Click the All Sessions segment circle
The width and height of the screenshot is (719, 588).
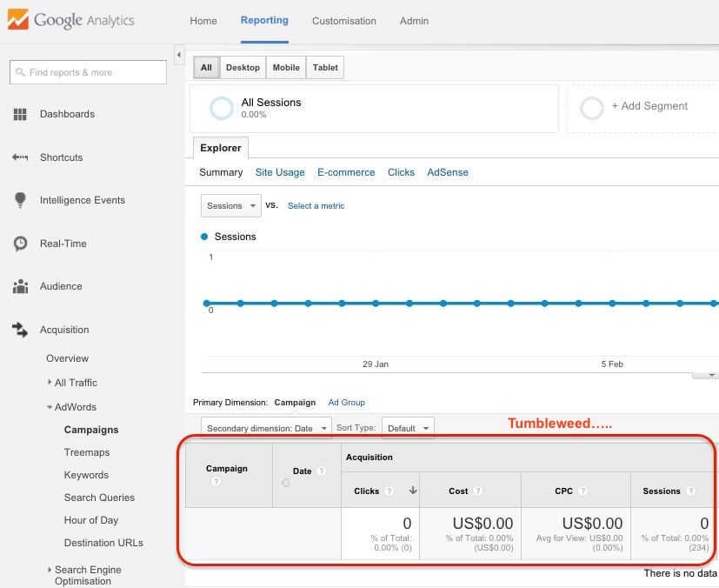click(x=222, y=108)
